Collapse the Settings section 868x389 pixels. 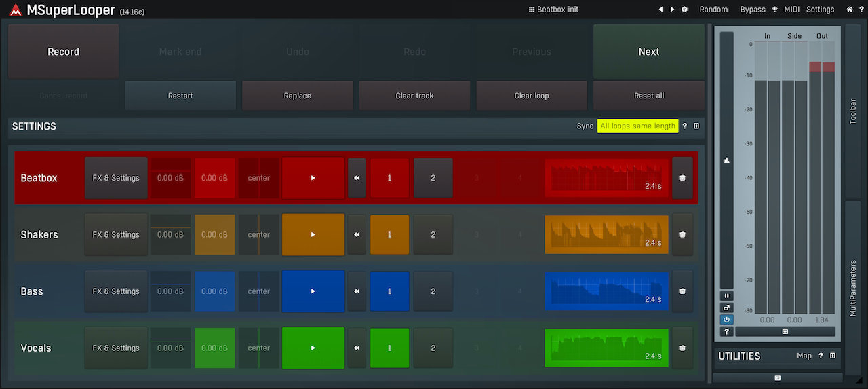coord(696,126)
